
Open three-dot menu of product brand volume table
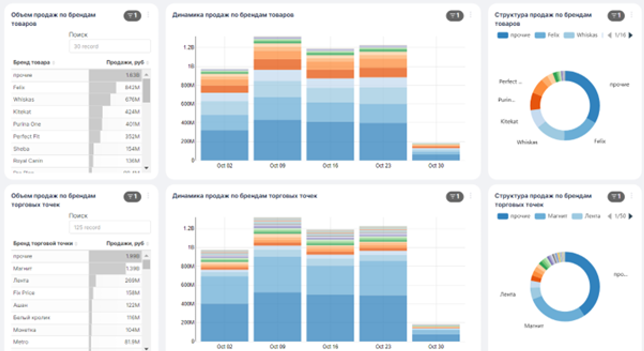tap(148, 15)
